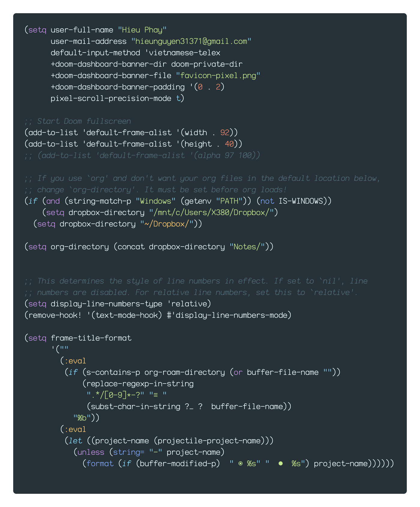The height and width of the screenshot is (507, 420).
Task: Click the "Notes/" string
Action: [247, 247]
